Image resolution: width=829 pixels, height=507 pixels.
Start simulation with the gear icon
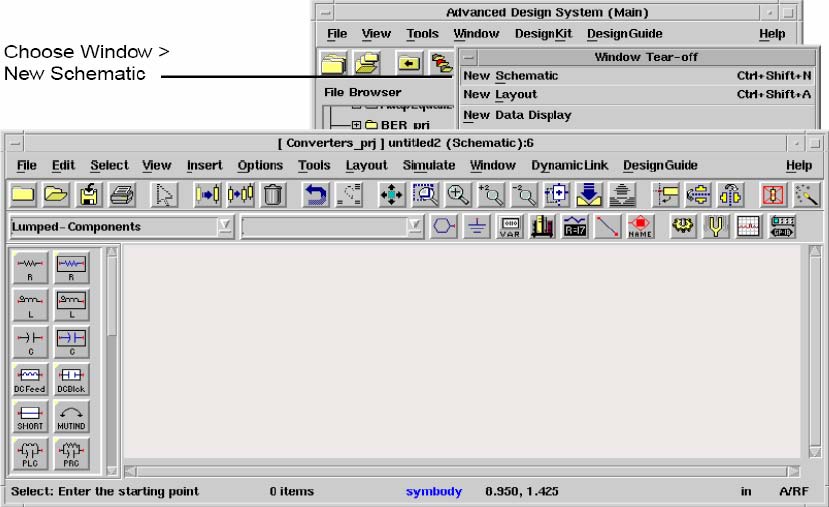(x=683, y=227)
